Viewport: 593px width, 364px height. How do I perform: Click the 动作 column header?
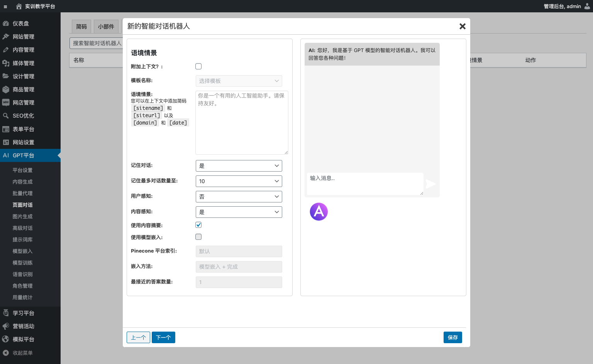530,60
